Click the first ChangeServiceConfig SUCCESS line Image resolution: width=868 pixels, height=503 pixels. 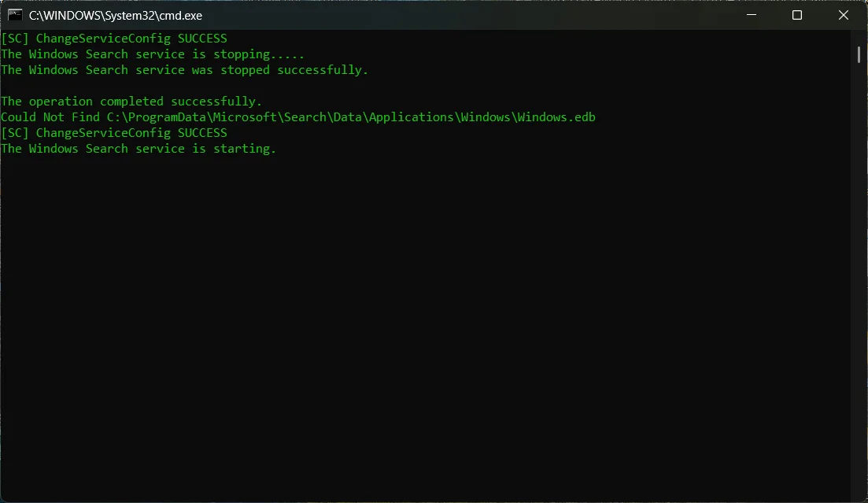tap(114, 39)
